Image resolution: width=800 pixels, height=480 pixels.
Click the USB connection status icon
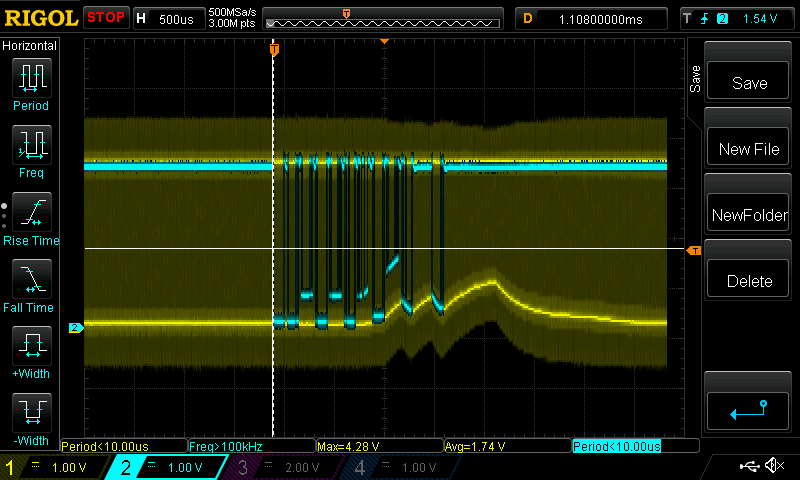pyautogui.click(x=749, y=465)
